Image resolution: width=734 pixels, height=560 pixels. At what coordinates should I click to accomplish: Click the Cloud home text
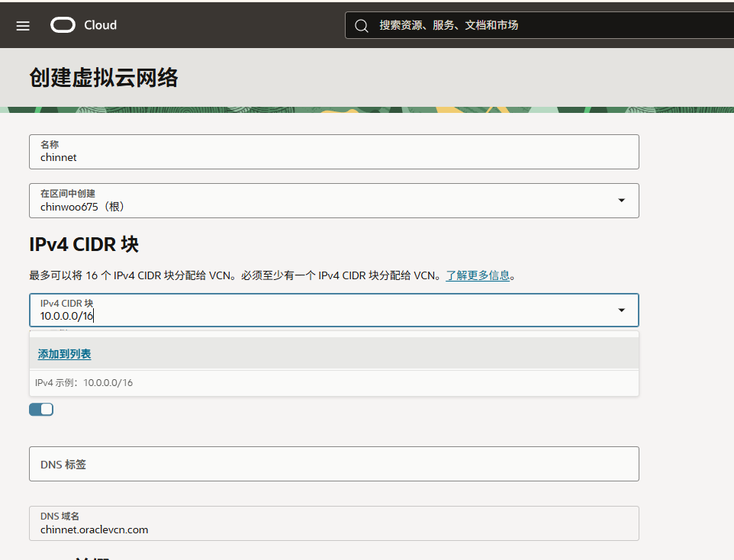(x=100, y=25)
